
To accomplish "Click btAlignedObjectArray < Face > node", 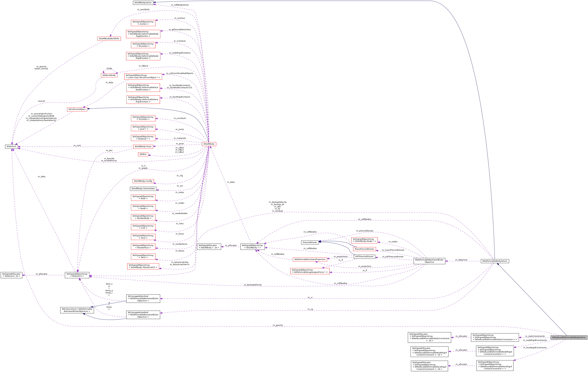I will [143, 237].
